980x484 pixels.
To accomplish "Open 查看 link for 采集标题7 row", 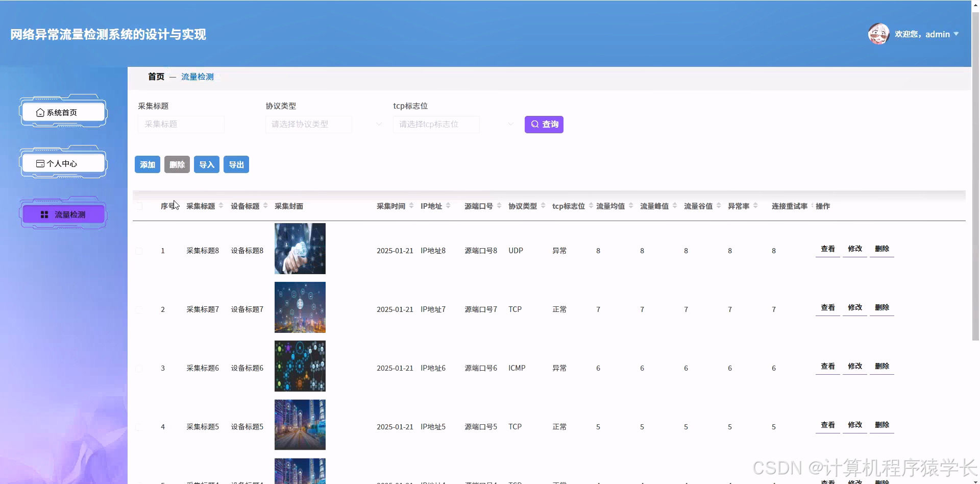I will coord(827,307).
